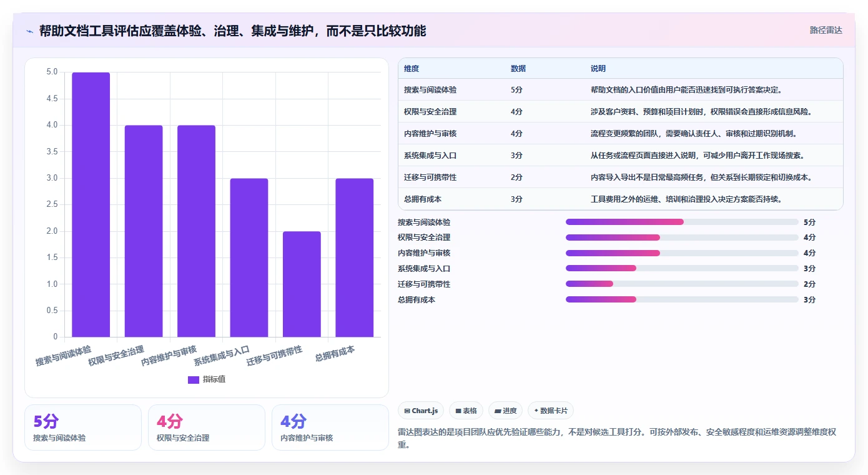868x475 pixels.
Task: Click the description starting 帮助文档的入口价值
Action: click(x=686, y=90)
